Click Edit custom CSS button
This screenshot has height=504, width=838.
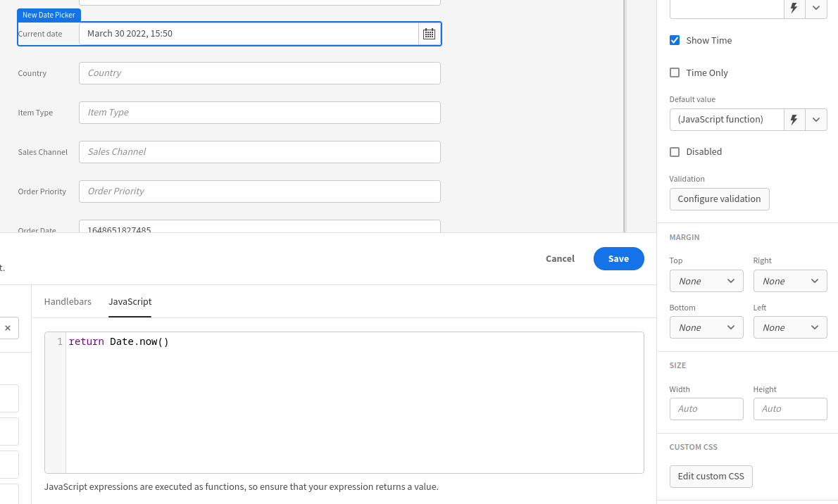(711, 477)
